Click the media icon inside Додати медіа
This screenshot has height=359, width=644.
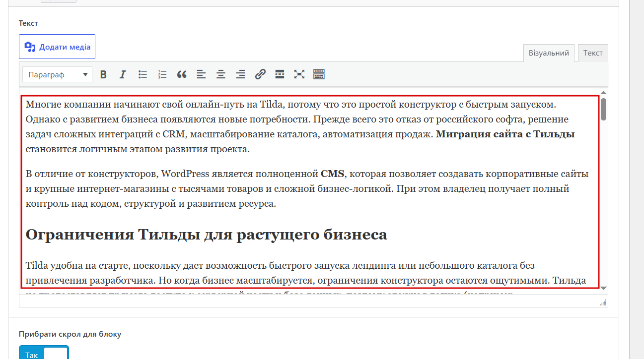(30, 47)
